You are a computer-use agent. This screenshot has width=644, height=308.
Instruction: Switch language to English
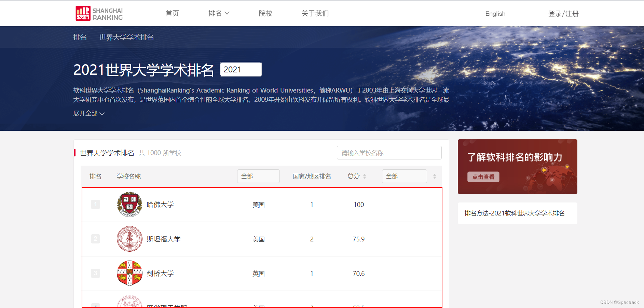coord(495,14)
